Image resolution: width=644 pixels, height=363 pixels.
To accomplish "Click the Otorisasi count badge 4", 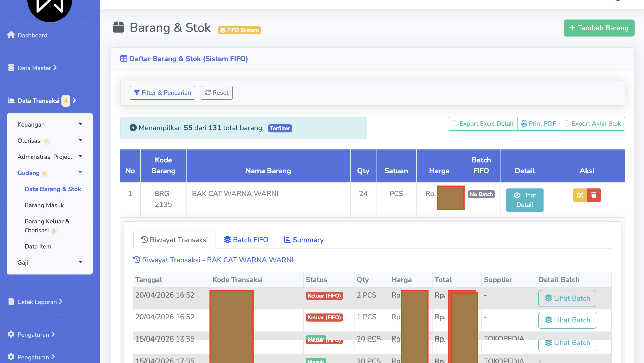I will (46, 141).
